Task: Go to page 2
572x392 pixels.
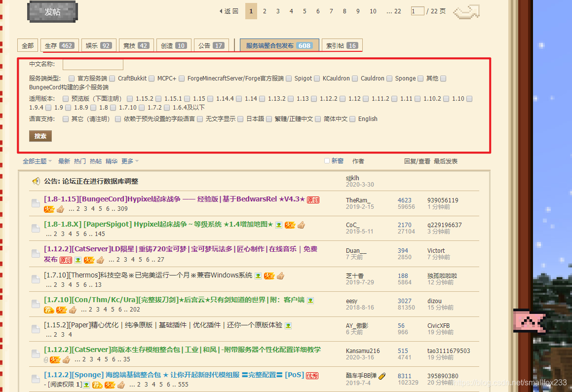Action: [x=265, y=11]
